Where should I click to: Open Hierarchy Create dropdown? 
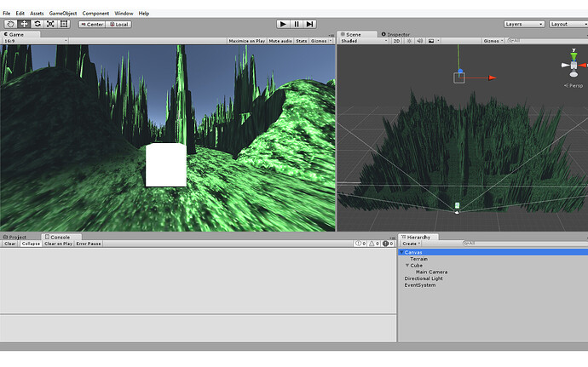(x=411, y=244)
